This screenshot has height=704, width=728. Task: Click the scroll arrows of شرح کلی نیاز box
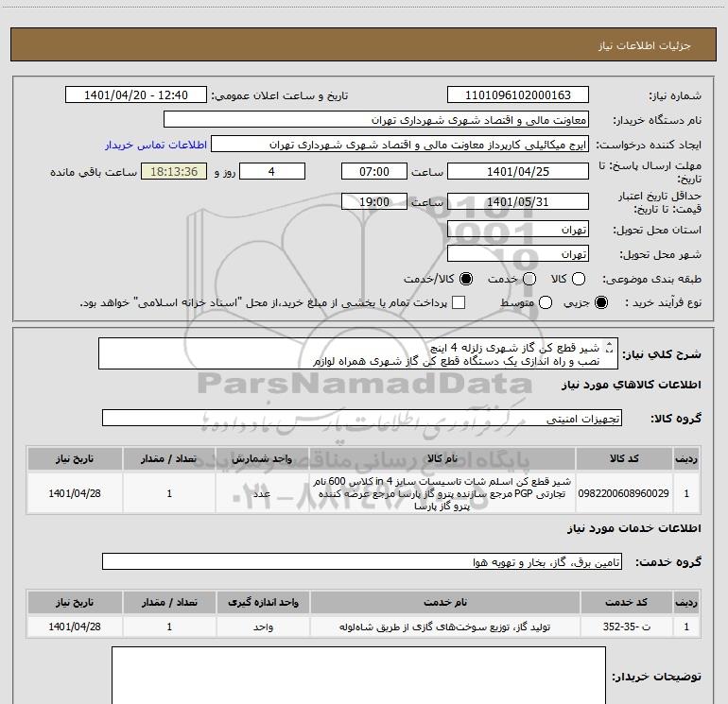[x=610, y=347]
